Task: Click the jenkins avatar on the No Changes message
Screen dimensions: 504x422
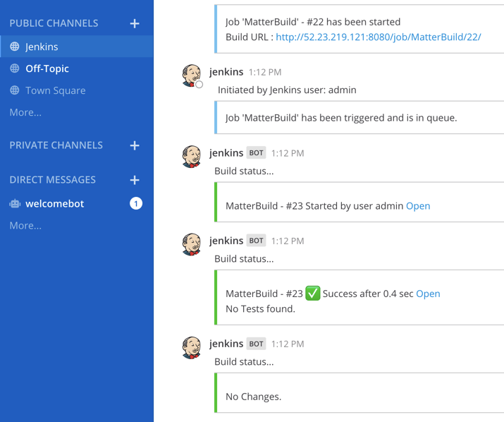Action: [x=191, y=348]
